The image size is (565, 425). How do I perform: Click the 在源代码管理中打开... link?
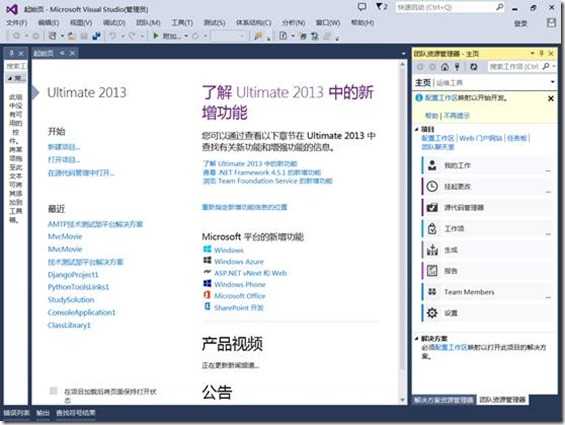(81, 173)
